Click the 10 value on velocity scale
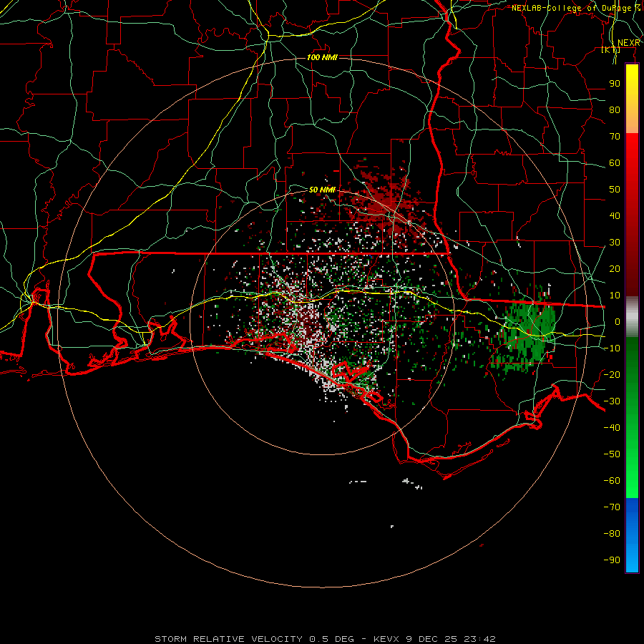This screenshot has height=644, width=644. pos(615,296)
